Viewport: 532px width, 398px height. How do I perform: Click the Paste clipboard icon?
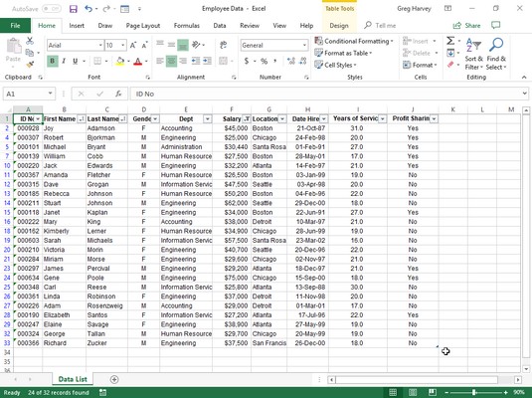pos(14,46)
